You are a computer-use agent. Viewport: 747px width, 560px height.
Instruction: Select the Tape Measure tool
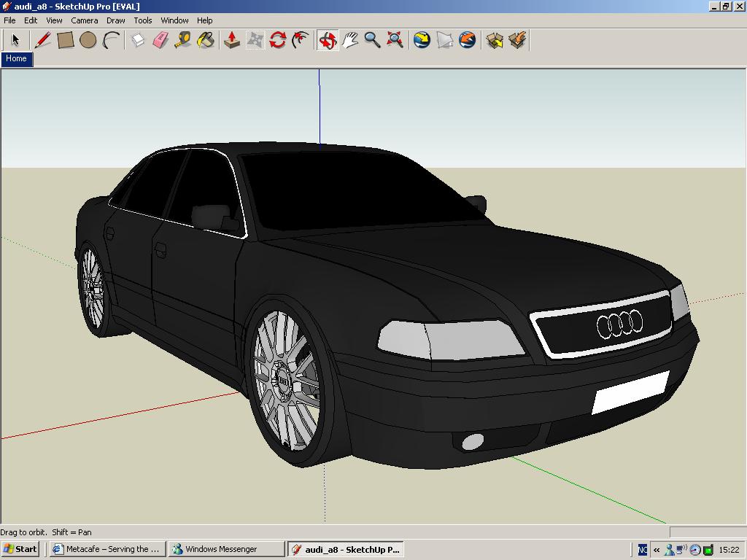click(x=183, y=40)
